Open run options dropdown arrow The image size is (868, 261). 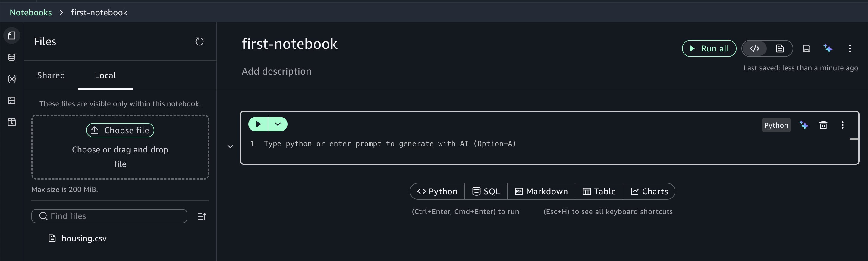tap(278, 124)
